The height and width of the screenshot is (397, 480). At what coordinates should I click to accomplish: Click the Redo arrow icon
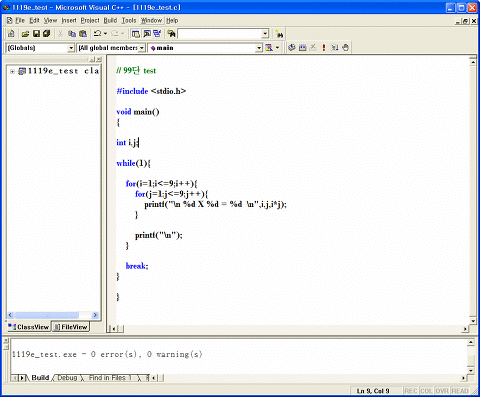click(114, 34)
